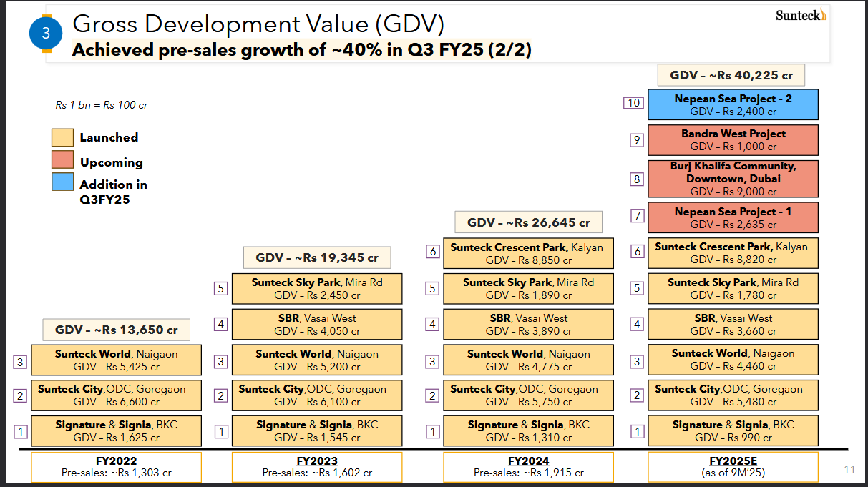Click Sunteck World box with Rs 4,775 cr
The image size is (868, 487).
click(x=528, y=360)
